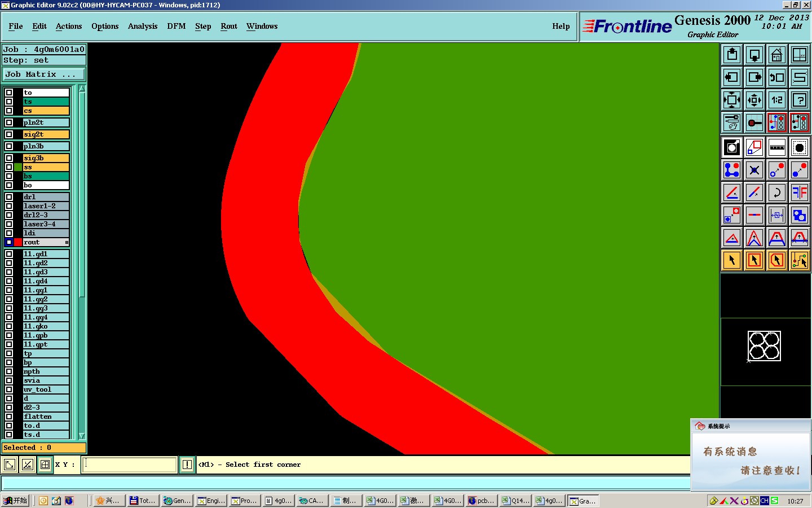The width and height of the screenshot is (812, 508).
Task: Click the mirror F icon
Action: point(800,192)
